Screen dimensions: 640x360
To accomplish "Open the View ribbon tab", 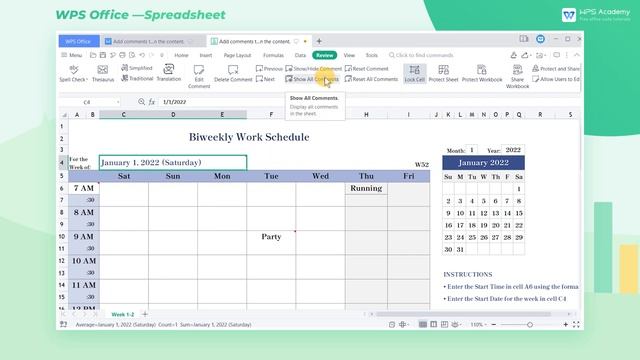I will click(x=349, y=55).
